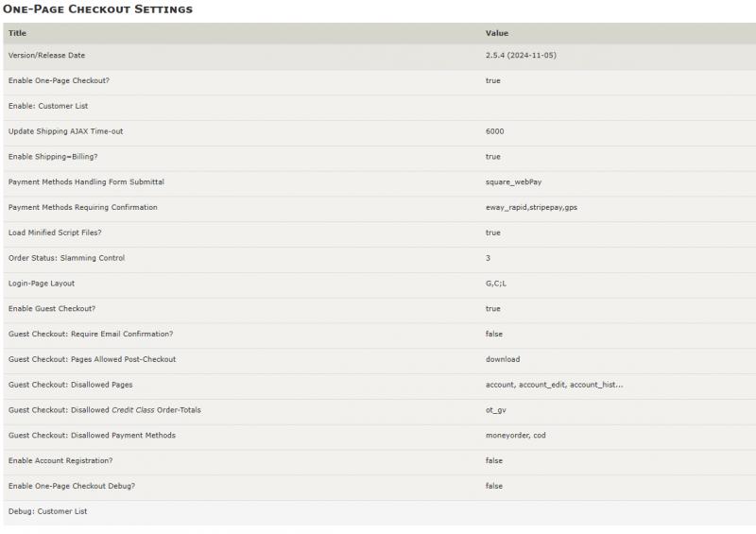
Task: Select Payment Methods Requiring Confirmation row
Action: point(380,207)
